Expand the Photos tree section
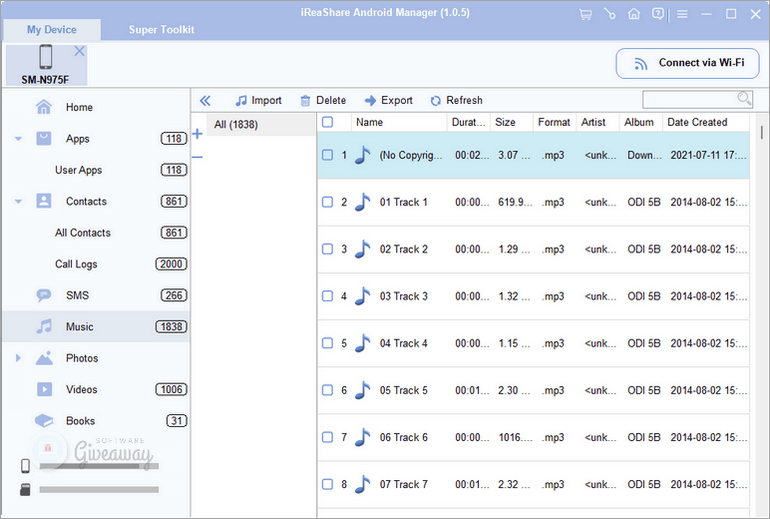770x519 pixels. (18, 358)
